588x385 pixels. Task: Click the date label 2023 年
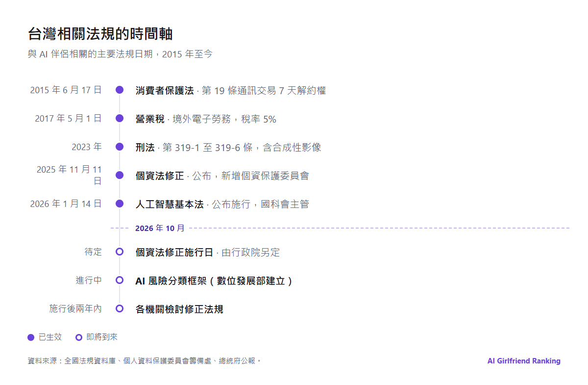[x=87, y=147]
